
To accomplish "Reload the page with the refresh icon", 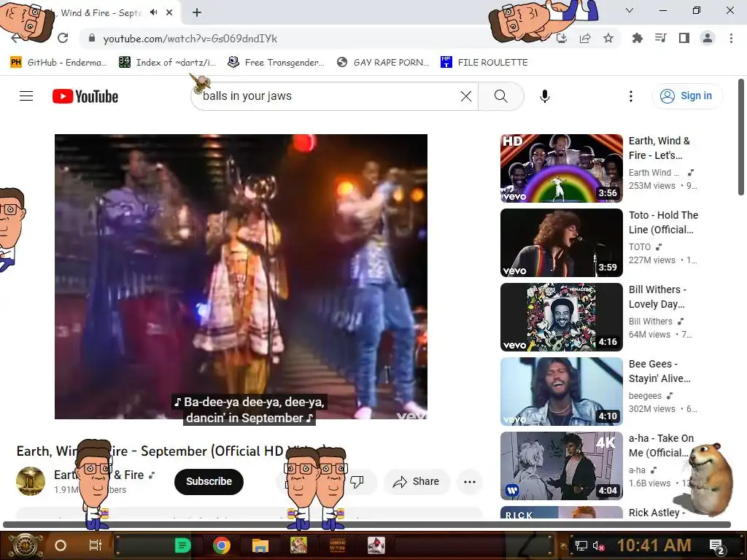I will pyautogui.click(x=63, y=38).
